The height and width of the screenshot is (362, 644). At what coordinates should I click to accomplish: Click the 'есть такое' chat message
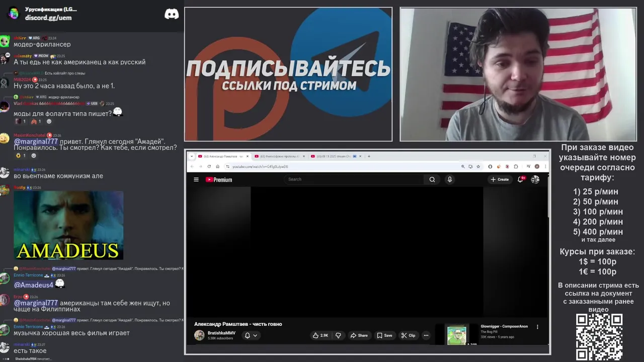coord(30,351)
